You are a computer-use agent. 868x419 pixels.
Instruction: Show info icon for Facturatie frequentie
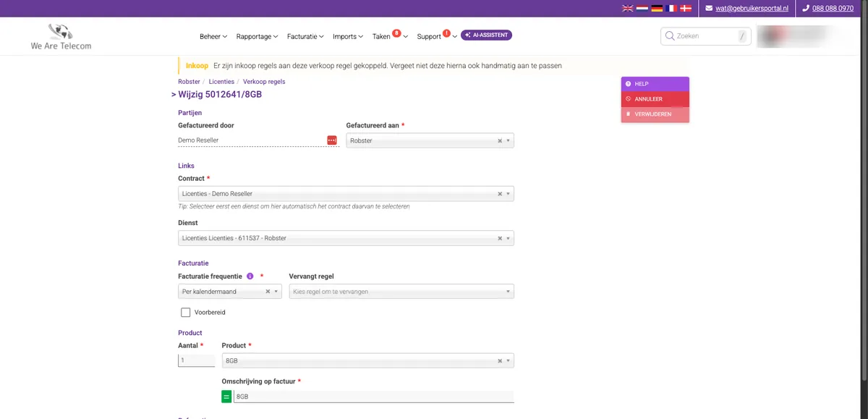250,276
